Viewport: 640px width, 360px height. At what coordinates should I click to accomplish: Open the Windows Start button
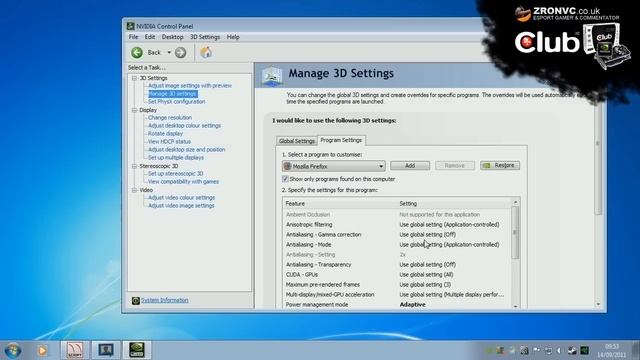point(13,350)
